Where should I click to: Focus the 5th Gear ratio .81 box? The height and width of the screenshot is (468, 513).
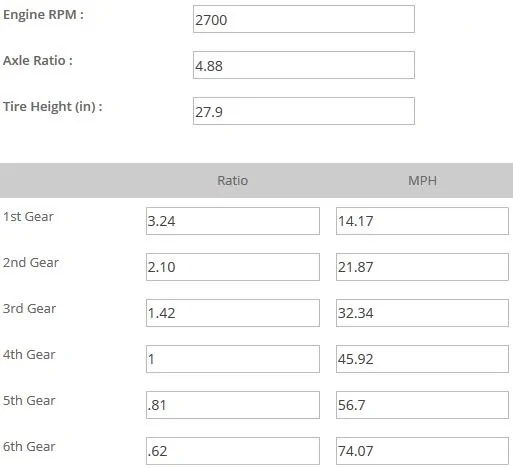pos(233,405)
